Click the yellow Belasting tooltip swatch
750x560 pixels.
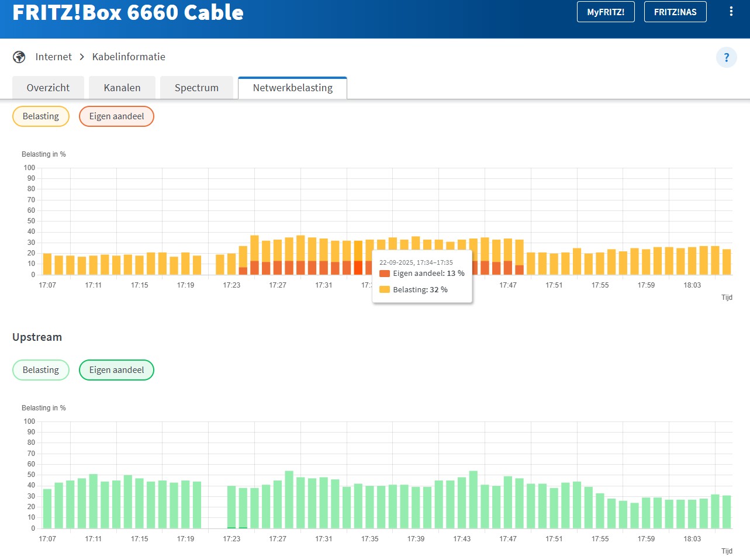(385, 289)
